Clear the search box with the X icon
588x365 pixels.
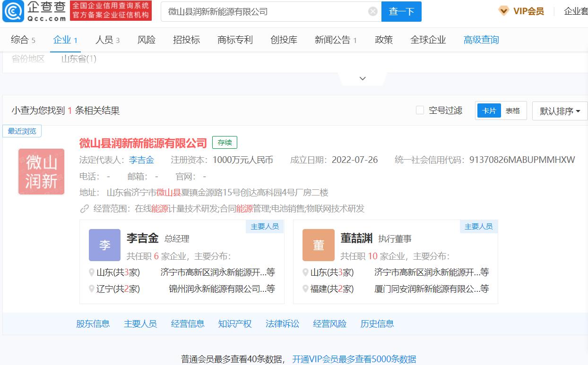(373, 12)
